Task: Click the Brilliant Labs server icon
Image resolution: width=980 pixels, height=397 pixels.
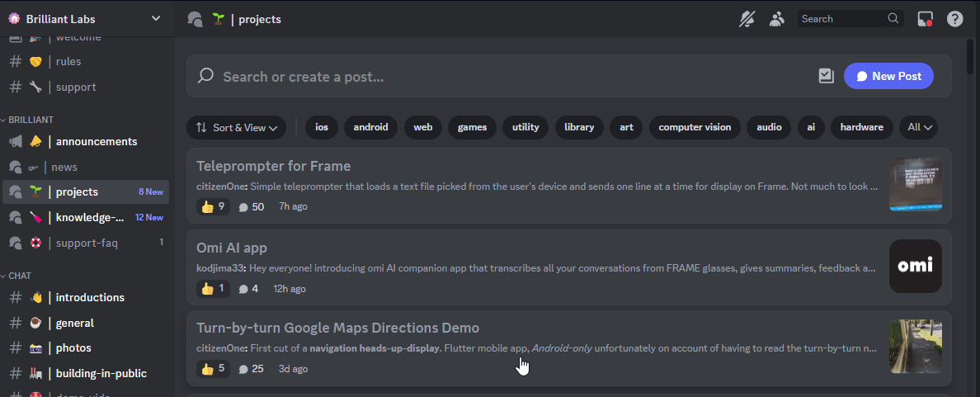Action: [14, 19]
